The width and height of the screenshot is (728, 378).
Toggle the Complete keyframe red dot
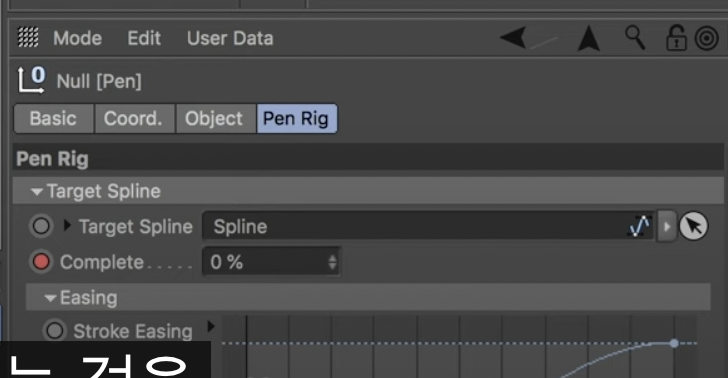point(41,262)
